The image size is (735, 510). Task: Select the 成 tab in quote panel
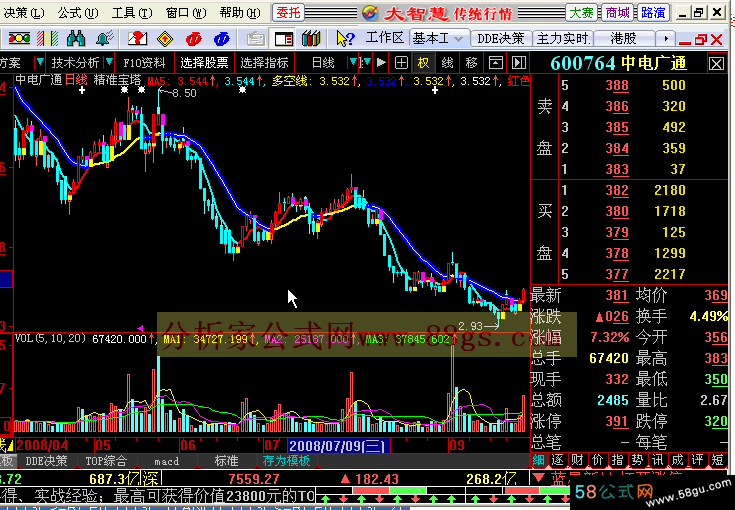point(678,460)
